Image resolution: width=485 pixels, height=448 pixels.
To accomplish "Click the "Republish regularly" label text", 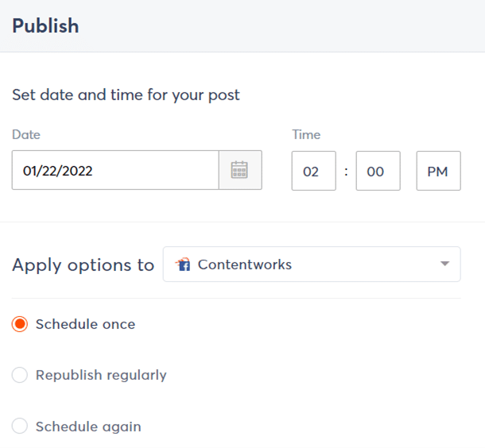I will 101,375.
